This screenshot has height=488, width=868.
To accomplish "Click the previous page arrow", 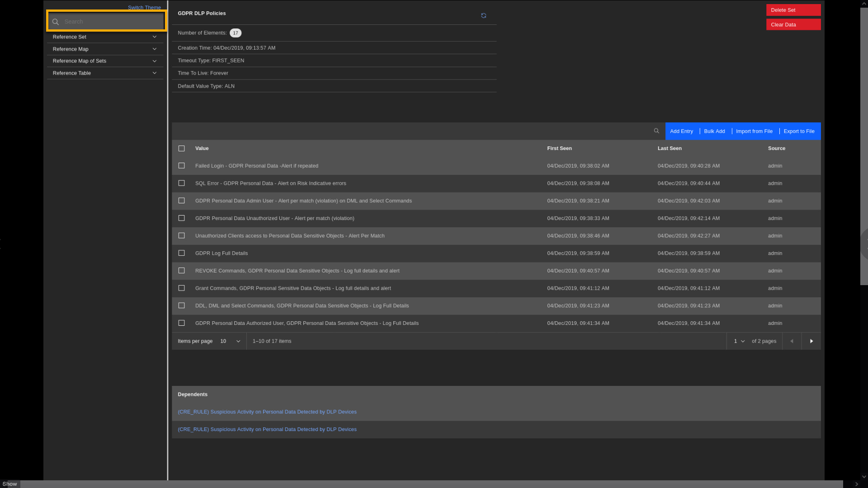I will (792, 341).
